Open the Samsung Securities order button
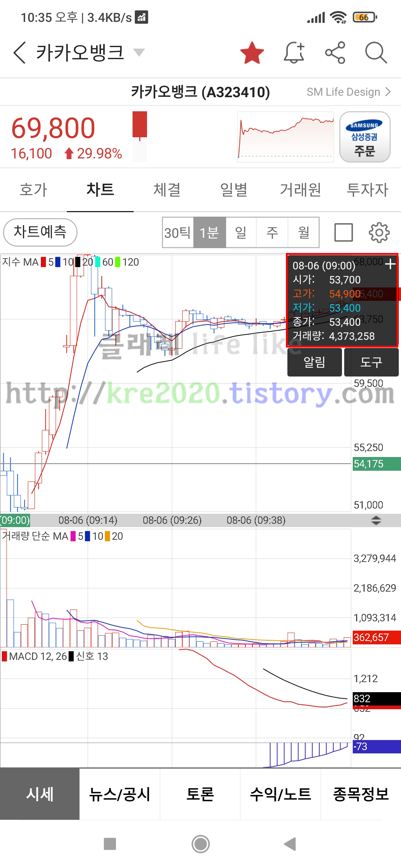Viewport: 401px width, 868px height. [x=365, y=137]
